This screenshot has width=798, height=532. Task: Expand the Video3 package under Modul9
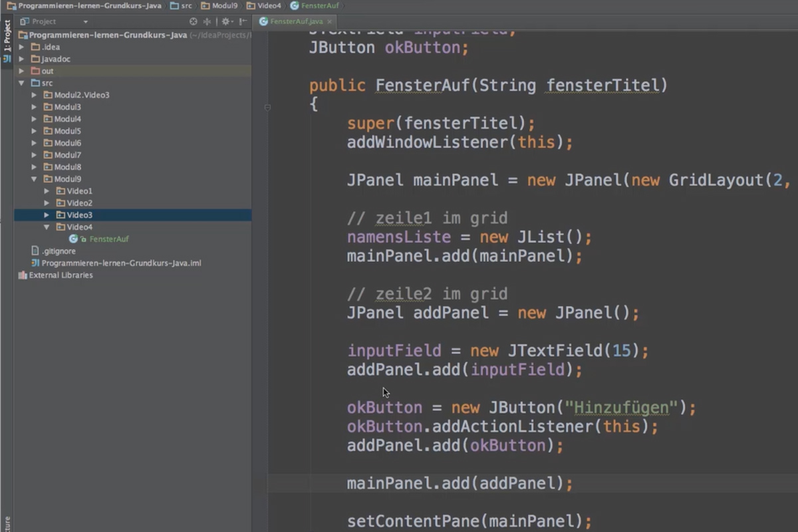tap(47, 215)
